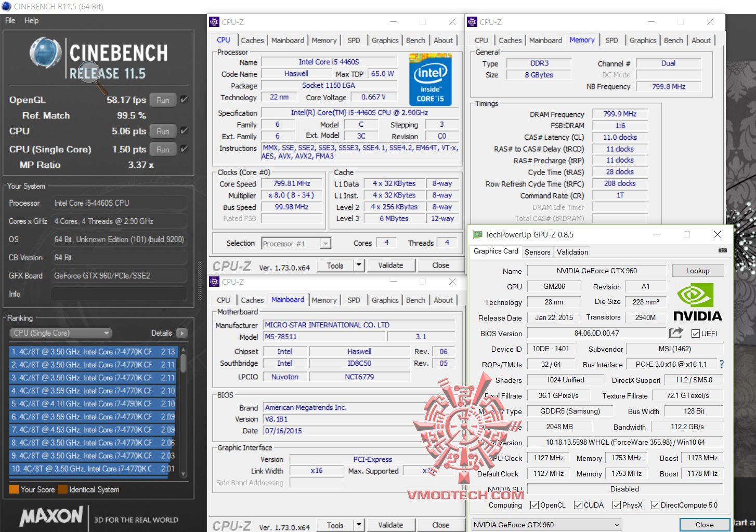Click the CPU-Z icon in the Memory window title
The image size is (756, 532).
tap(472, 22)
